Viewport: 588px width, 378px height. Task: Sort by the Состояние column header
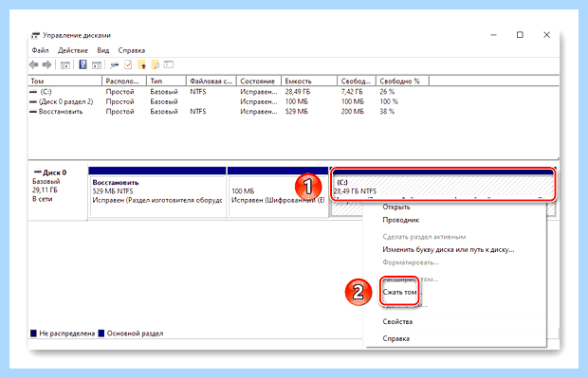(259, 81)
